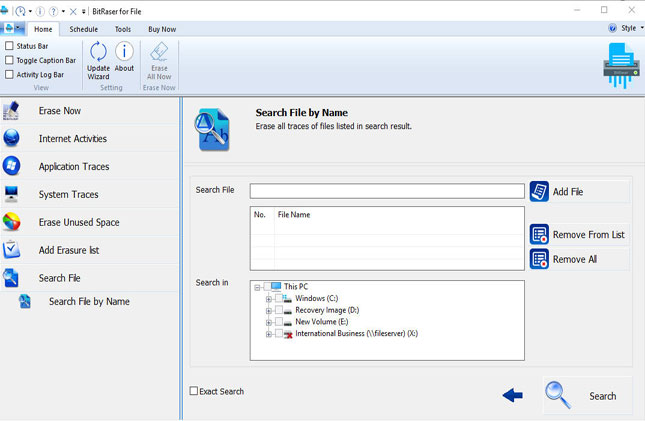The image size is (645, 421).
Task: Select Search File by Name sub-item
Action: 89,302
